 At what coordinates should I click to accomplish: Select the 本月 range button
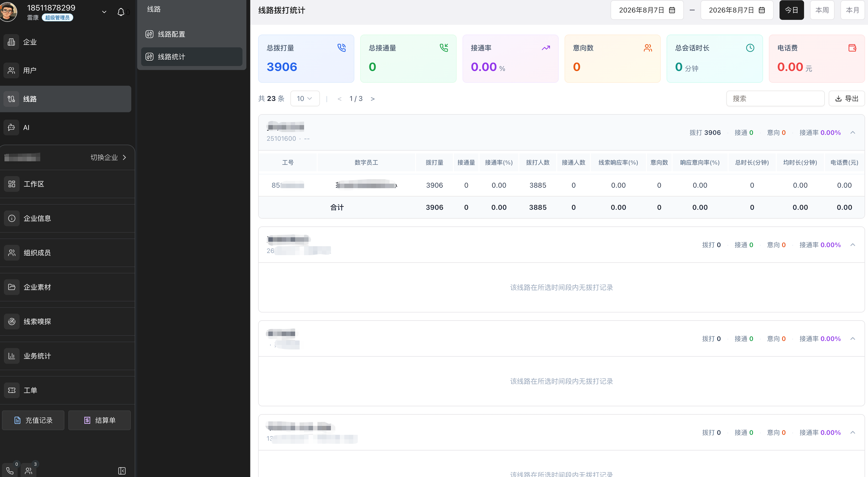tap(853, 10)
